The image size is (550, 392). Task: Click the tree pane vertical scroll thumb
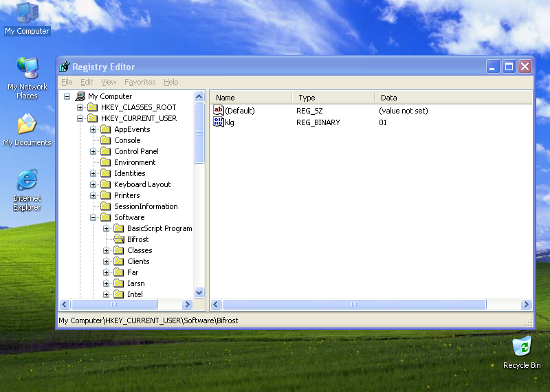pos(199,133)
